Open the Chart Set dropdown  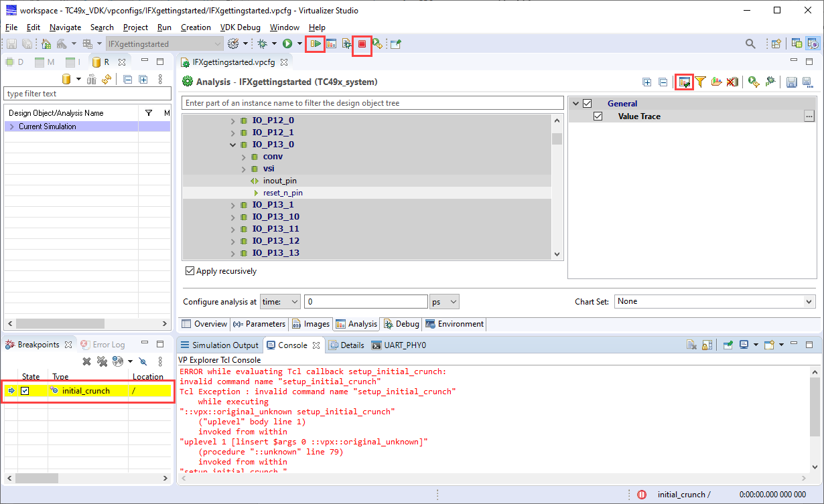click(x=715, y=302)
